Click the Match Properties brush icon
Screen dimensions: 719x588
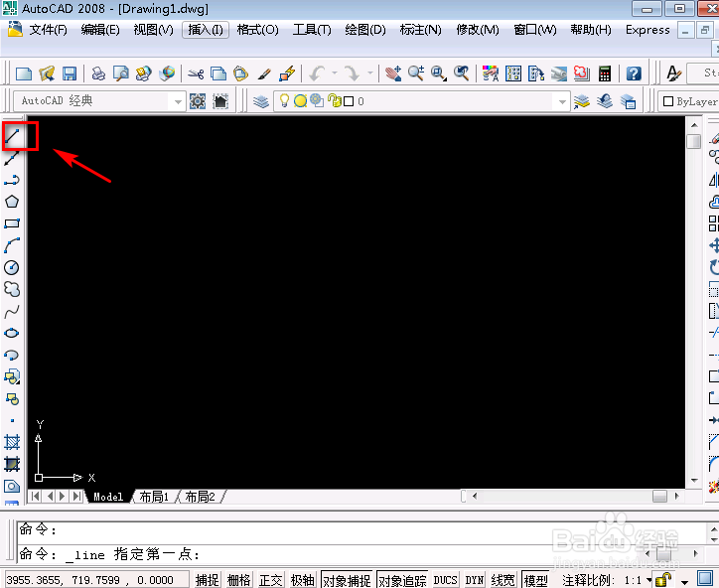click(264, 73)
